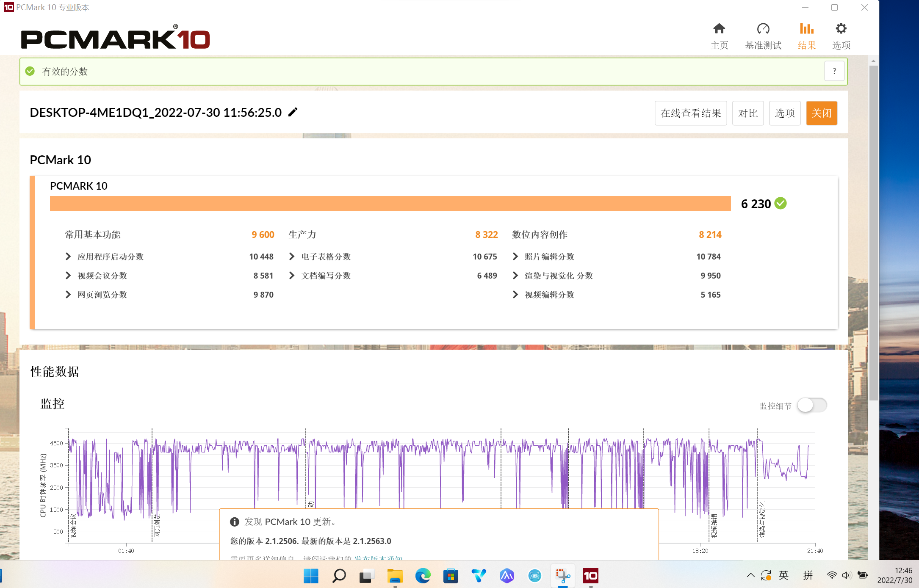Image resolution: width=919 pixels, height=588 pixels.
Task: Open the blue bird app on taskbar
Action: point(479,576)
